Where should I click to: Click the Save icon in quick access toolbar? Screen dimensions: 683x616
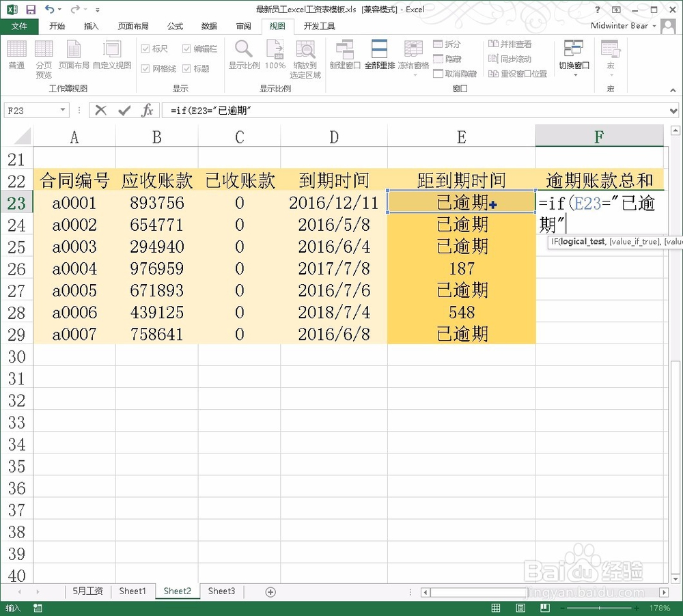[x=31, y=9]
